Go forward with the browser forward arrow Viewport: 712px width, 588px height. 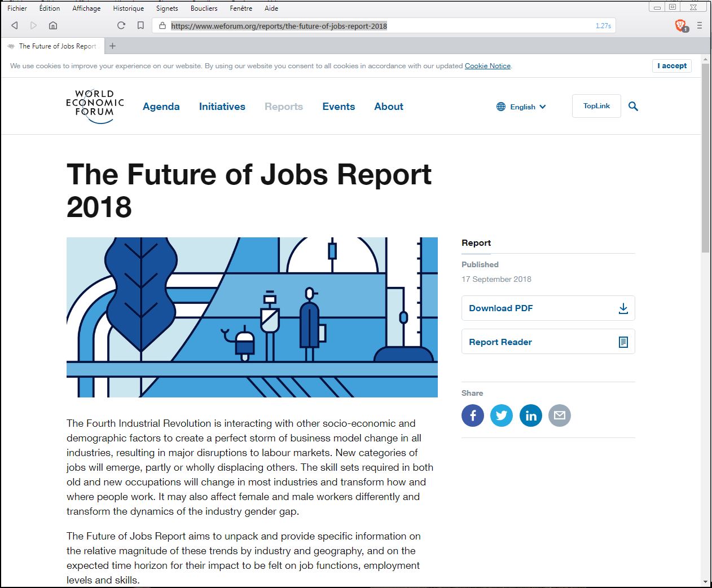click(x=33, y=25)
